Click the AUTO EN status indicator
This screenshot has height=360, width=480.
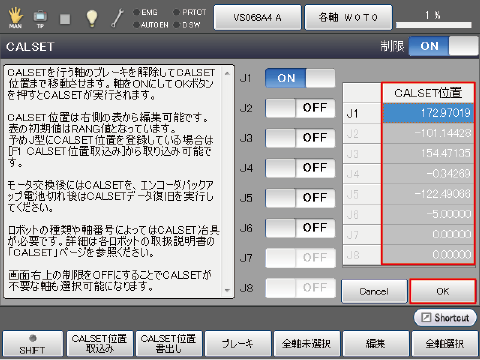click(x=151, y=25)
